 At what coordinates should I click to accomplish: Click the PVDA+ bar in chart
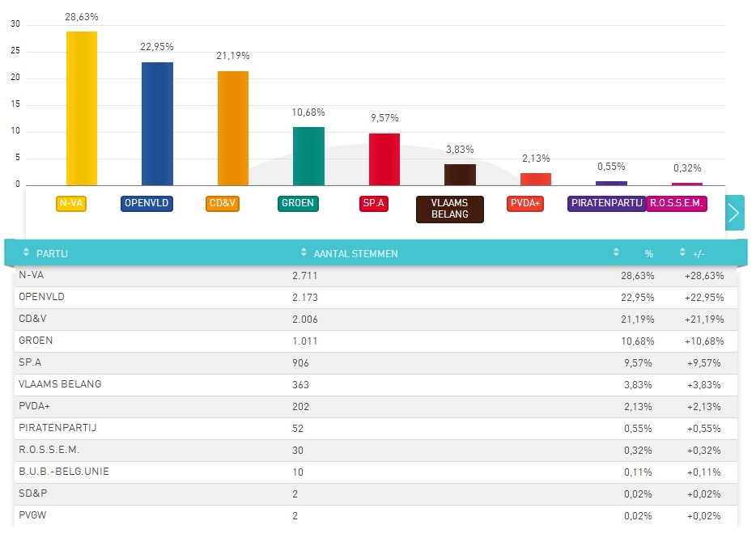536,180
